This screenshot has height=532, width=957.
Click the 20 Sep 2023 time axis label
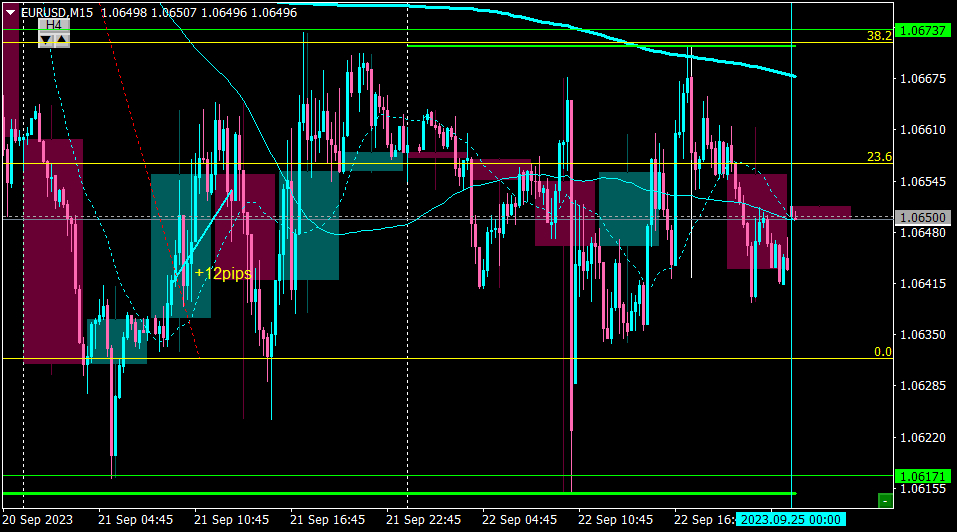pos(38,520)
